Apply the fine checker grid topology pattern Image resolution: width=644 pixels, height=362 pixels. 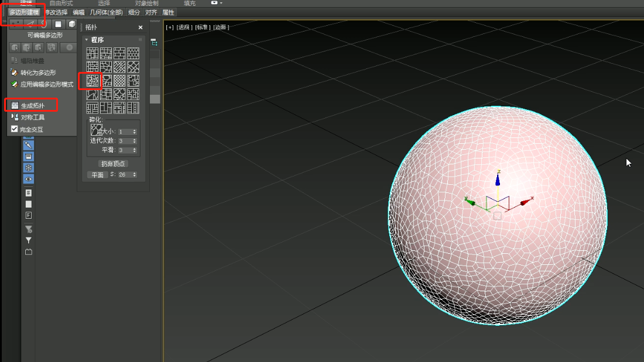pos(119,81)
